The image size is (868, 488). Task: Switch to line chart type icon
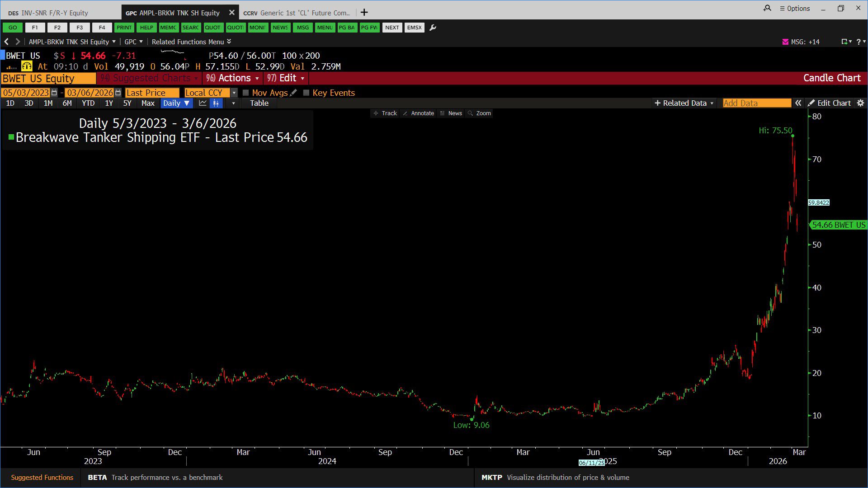pos(203,103)
